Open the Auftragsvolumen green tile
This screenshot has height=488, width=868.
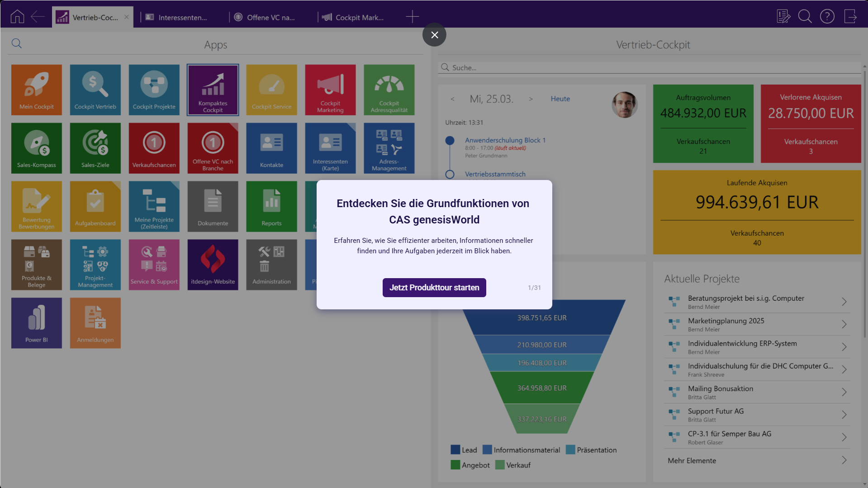pyautogui.click(x=703, y=124)
